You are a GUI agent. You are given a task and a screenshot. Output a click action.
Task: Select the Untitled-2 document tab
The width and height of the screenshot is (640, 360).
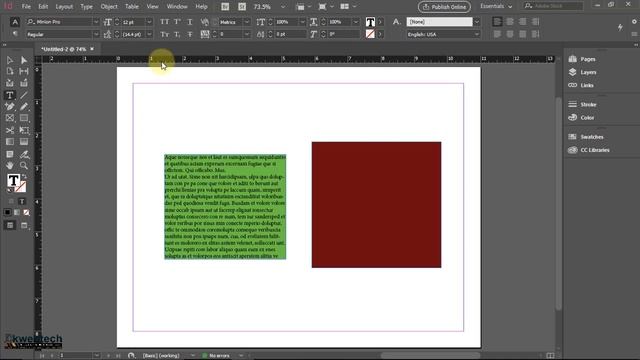pyautogui.click(x=64, y=49)
